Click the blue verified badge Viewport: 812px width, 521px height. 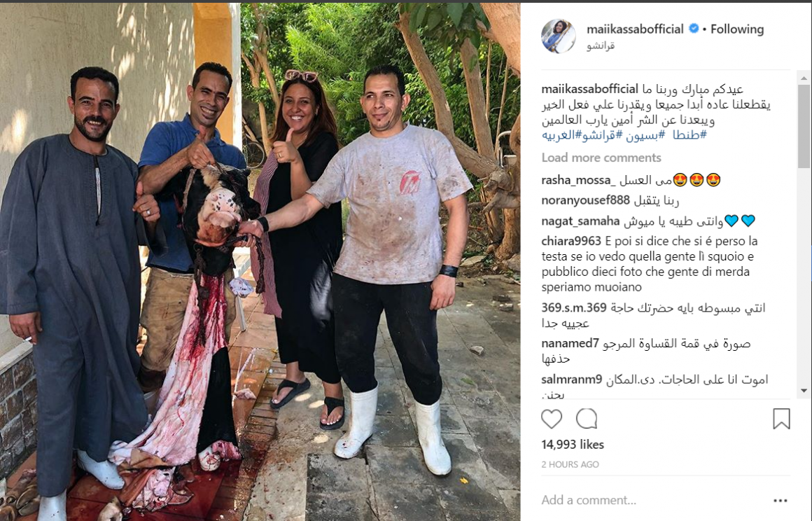[694, 29]
